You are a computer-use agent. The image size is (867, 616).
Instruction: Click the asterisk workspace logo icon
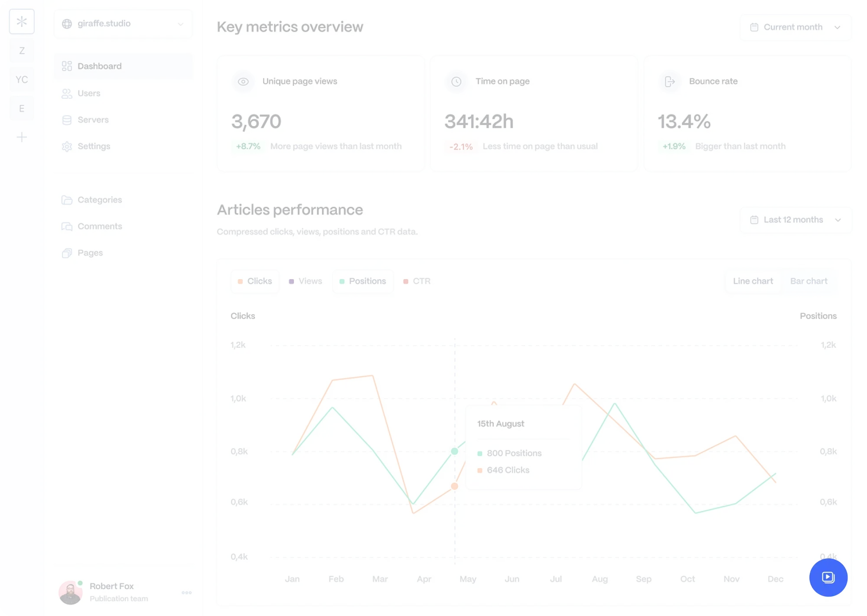(x=22, y=22)
